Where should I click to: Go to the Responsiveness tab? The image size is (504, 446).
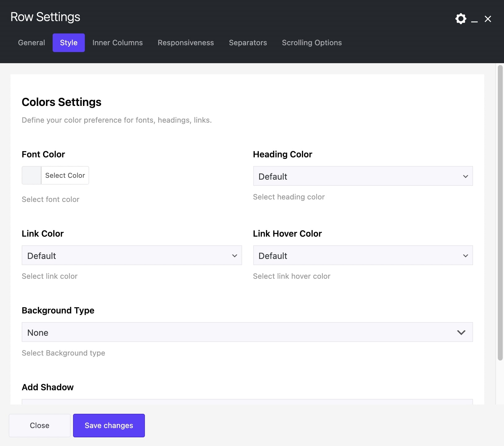coord(186,43)
